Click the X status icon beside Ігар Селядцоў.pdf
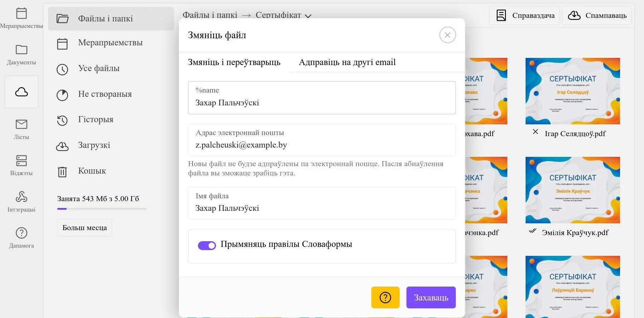 535,131
